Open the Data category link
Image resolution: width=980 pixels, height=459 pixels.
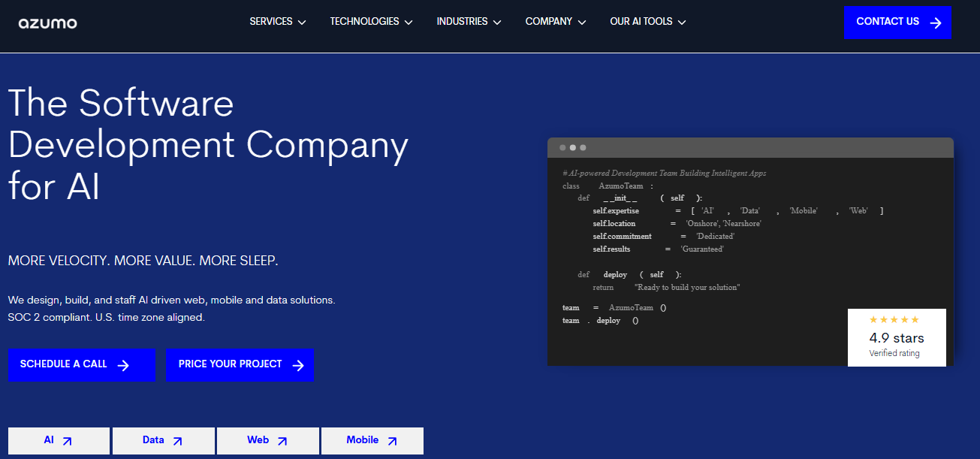click(x=163, y=441)
